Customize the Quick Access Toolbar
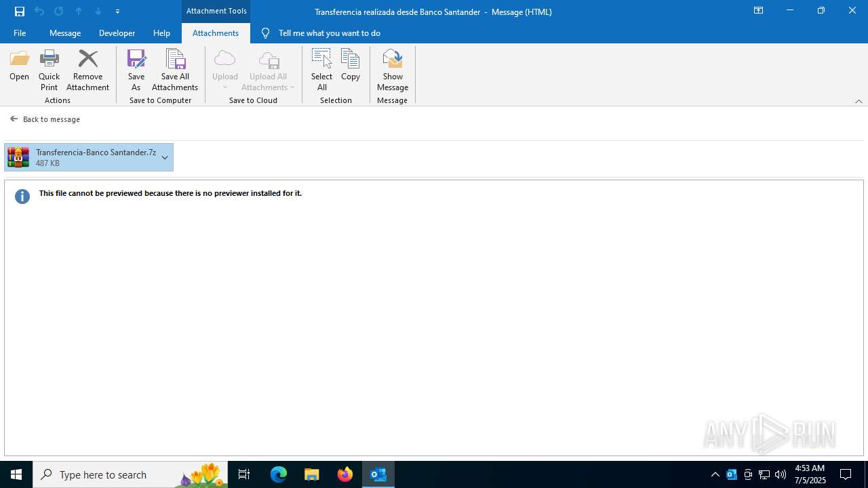Viewport: 868px width, 488px height. tap(117, 12)
